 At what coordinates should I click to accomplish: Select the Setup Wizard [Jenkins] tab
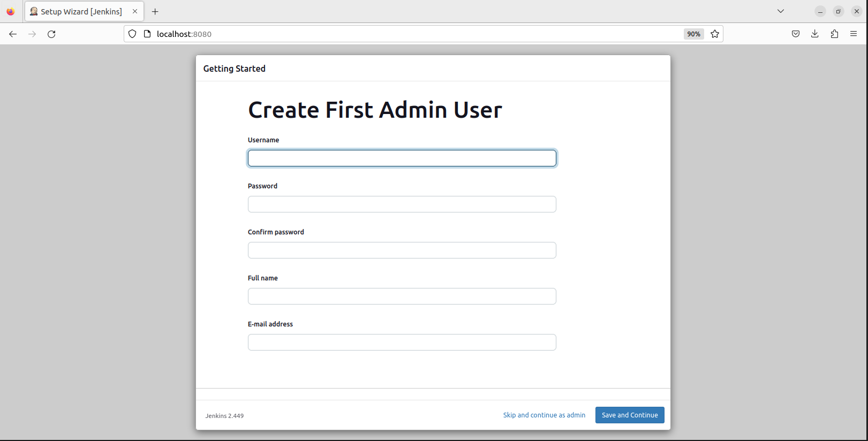(x=84, y=11)
